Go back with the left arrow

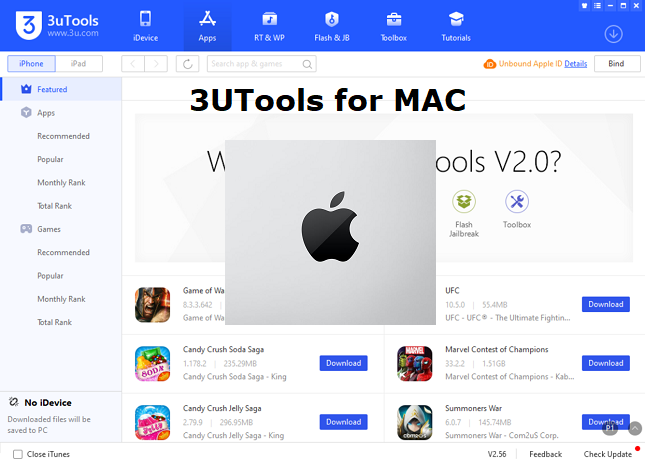[x=133, y=64]
